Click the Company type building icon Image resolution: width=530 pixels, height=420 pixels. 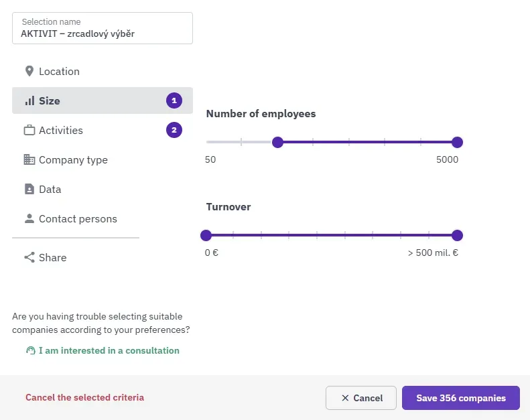click(29, 159)
